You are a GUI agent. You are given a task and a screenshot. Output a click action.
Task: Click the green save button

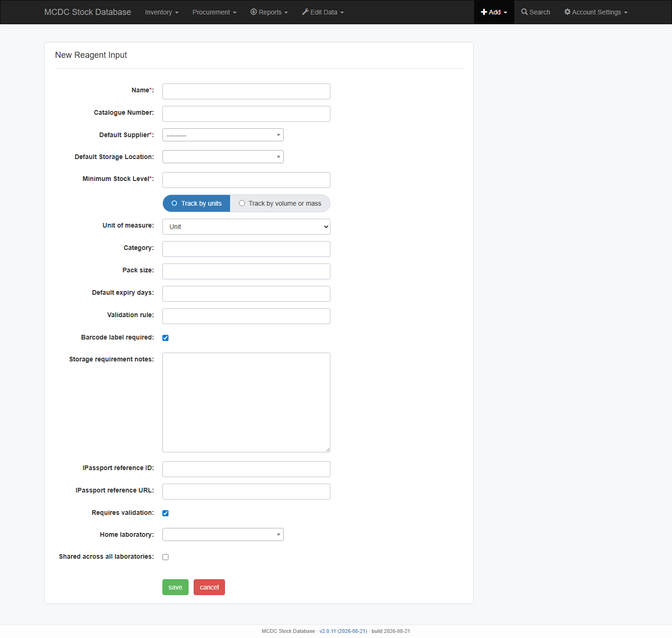175,587
